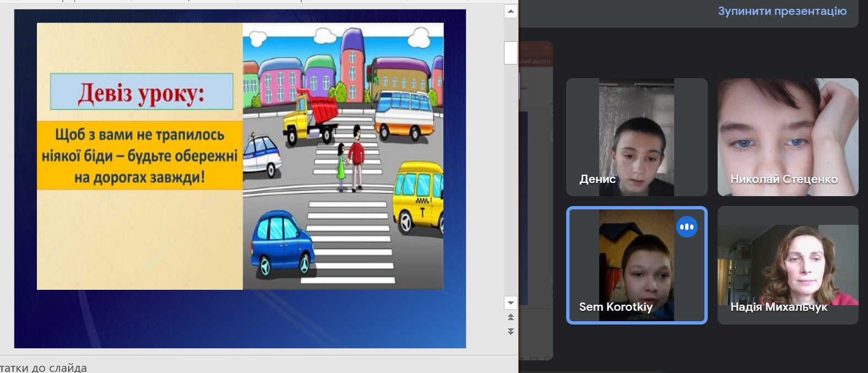
Task: Select Николай Стеценко's video tile
Action: click(x=788, y=137)
